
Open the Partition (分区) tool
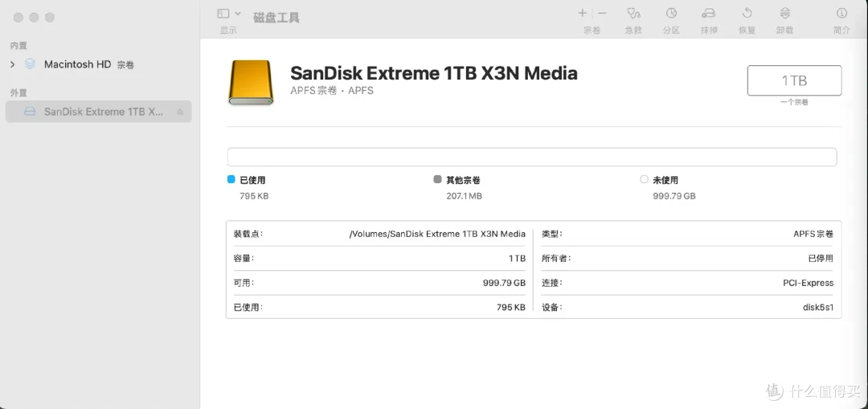[x=671, y=14]
